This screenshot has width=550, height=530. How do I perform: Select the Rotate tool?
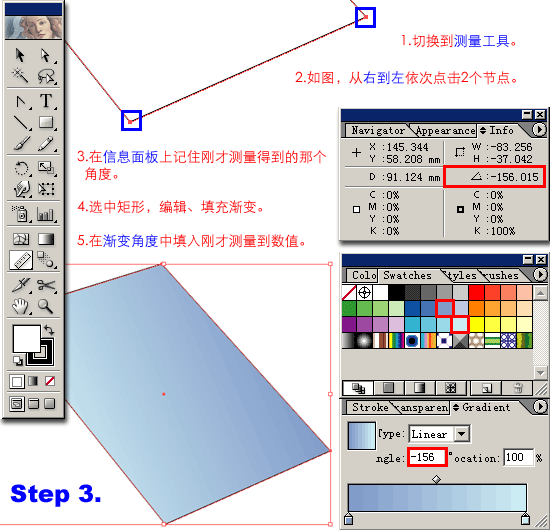click(x=21, y=168)
